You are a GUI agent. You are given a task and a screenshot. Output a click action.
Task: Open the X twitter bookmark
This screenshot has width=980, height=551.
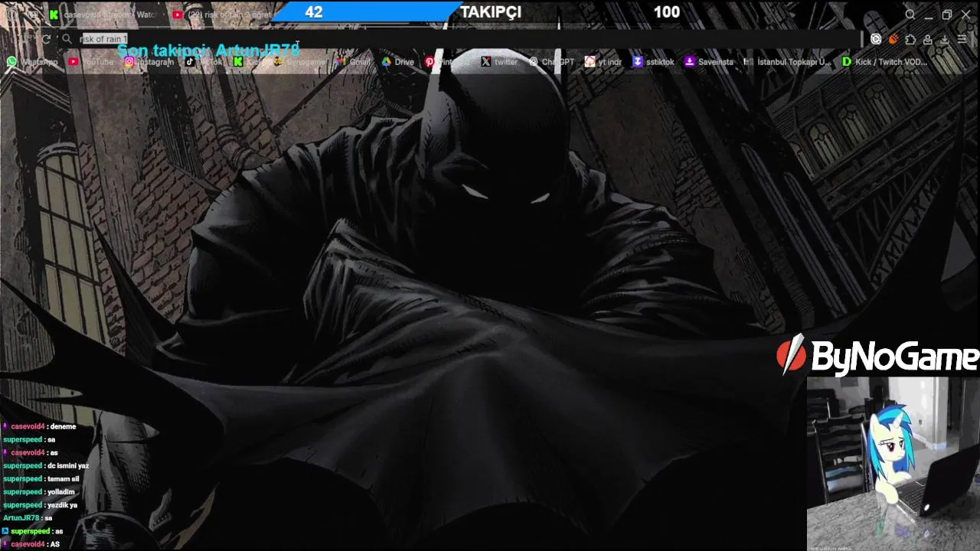(499, 62)
